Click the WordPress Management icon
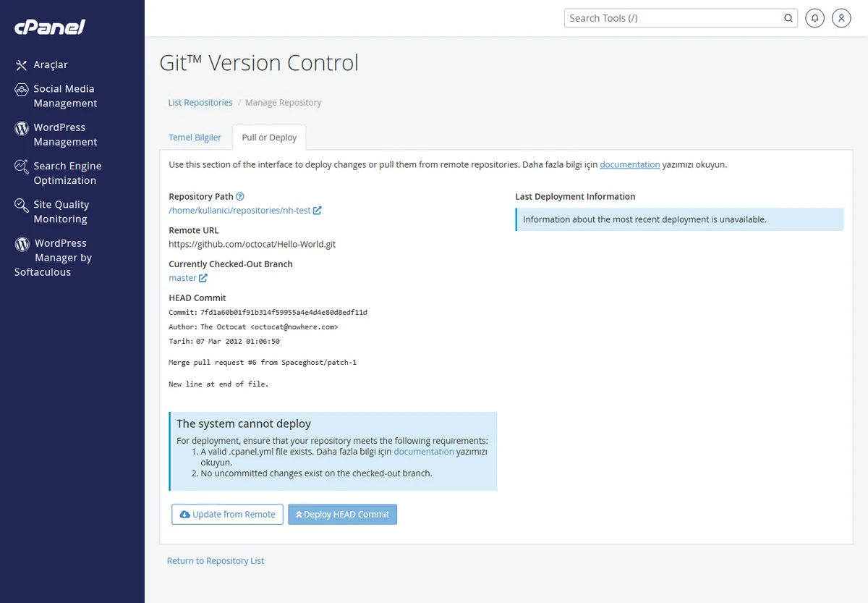Image resolution: width=868 pixels, height=603 pixels. click(x=22, y=128)
